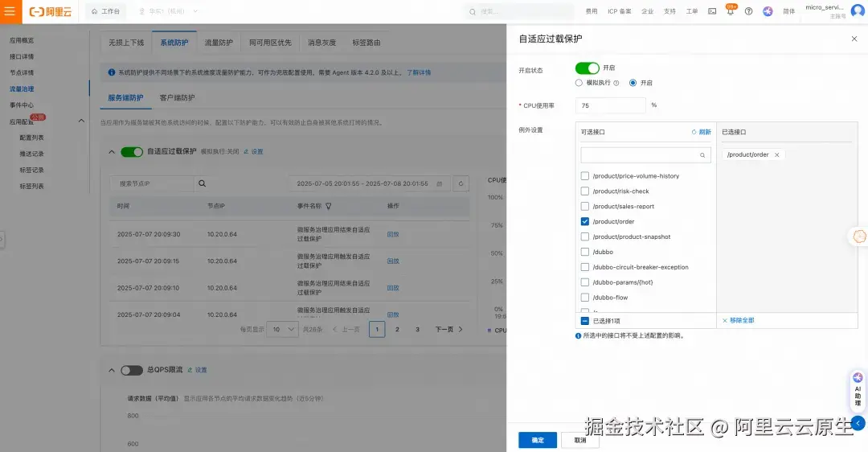Viewport: 868px width, 452px height.
Task: Check /dubbo-flow interface
Action: click(x=584, y=298)
